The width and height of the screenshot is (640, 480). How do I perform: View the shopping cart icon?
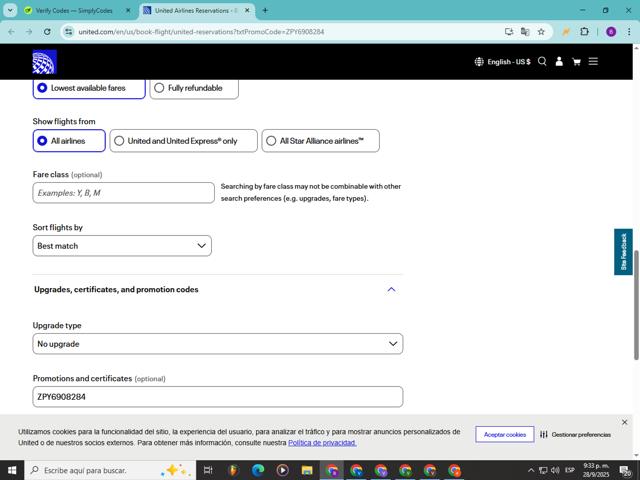[576, 62]
